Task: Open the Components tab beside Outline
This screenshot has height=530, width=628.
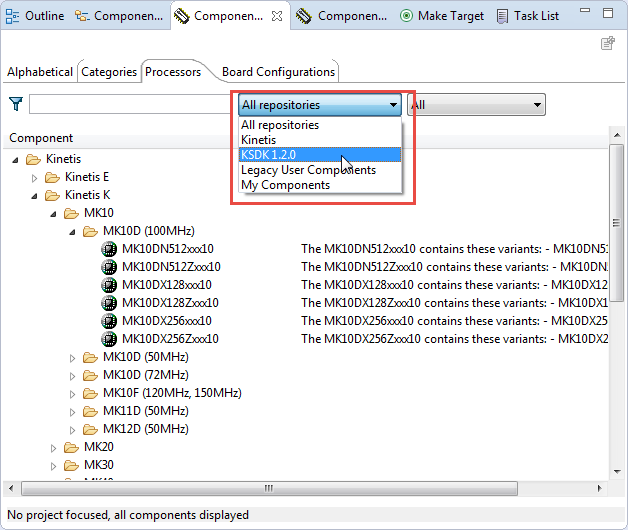Action: pyautogui.click(x=119, y=16)
